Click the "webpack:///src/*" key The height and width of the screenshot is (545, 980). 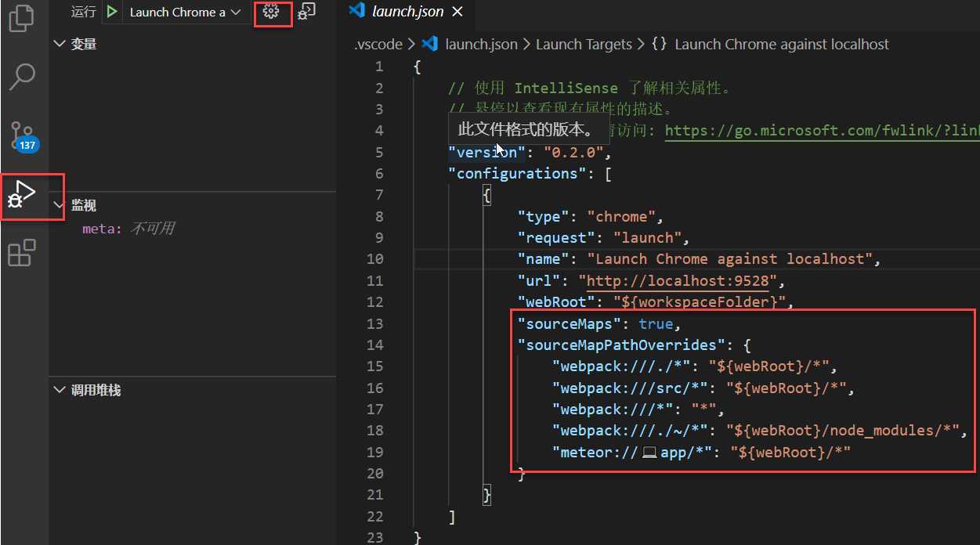[630, 388]
